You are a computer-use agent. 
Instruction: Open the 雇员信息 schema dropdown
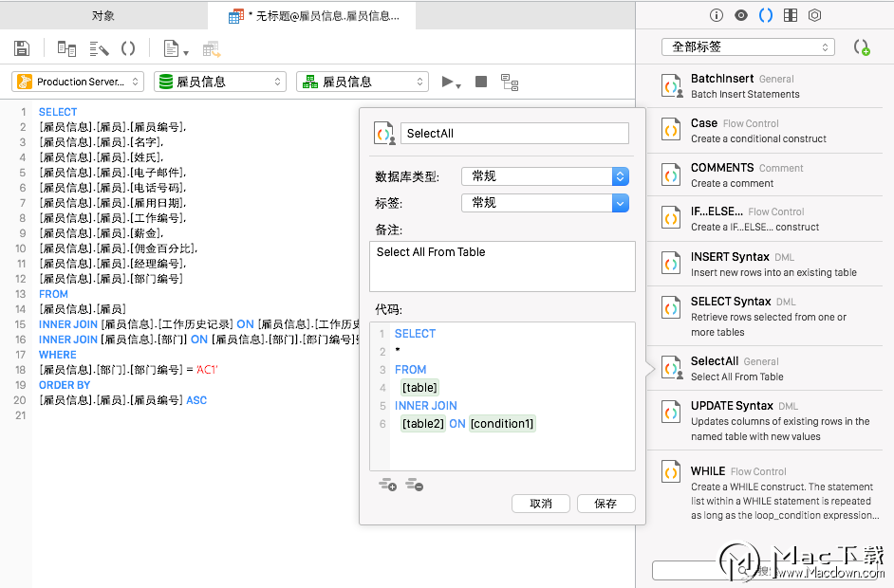tap(362, 82)
